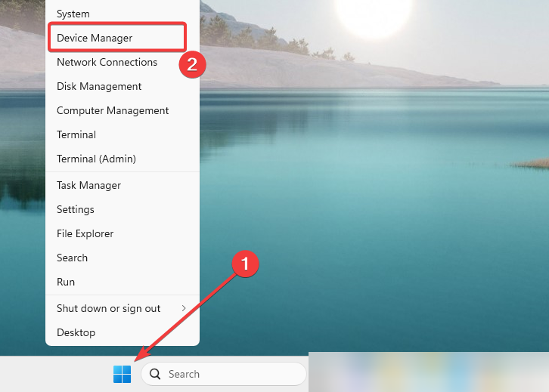Open the Windows Start button
Image resolution: width=549 pixels, height=392 pixels.
[x=122, y=374]
